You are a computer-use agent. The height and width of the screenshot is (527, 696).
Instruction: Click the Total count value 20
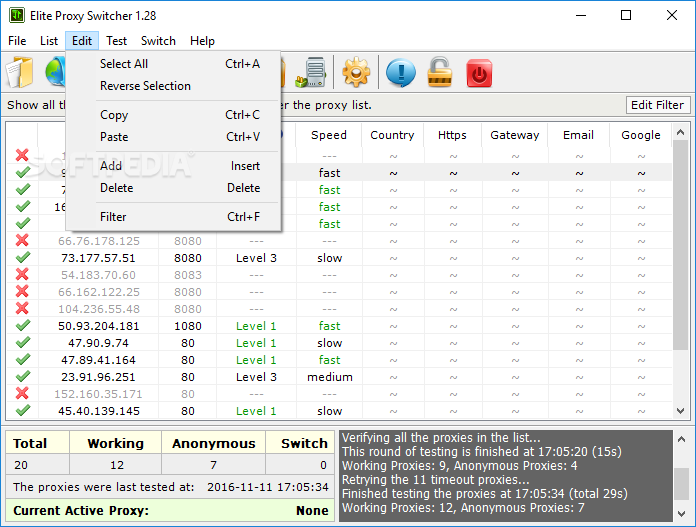pyautogui.click(x=21, y=465)
